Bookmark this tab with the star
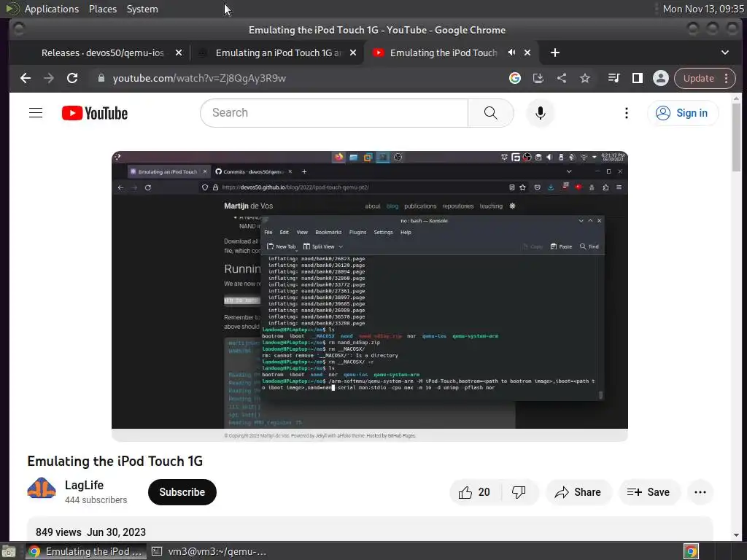Image resolution: width=747 pixels, height=560 pixels. 585,78
